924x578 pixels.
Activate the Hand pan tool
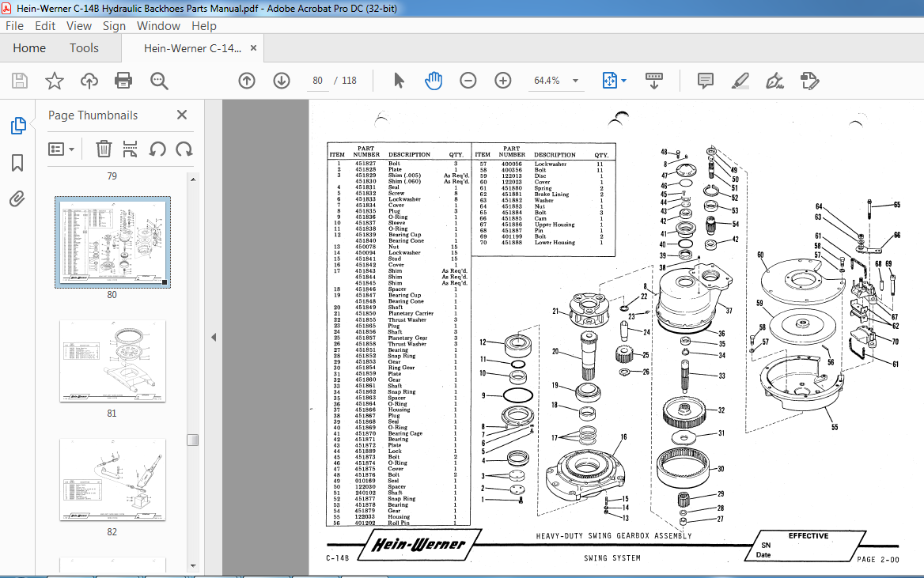[434, 81]
